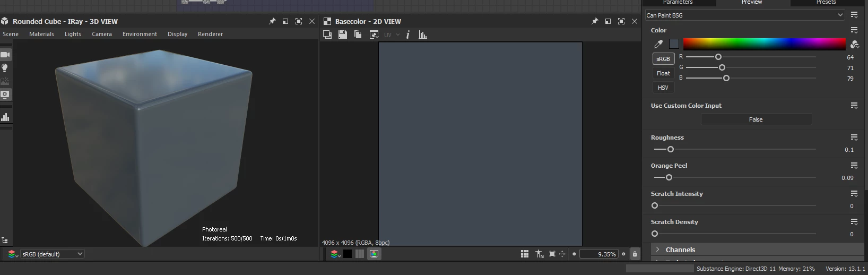Click the R channel slider handle
This screenshot has width=868, height=275.
[718, 57]
